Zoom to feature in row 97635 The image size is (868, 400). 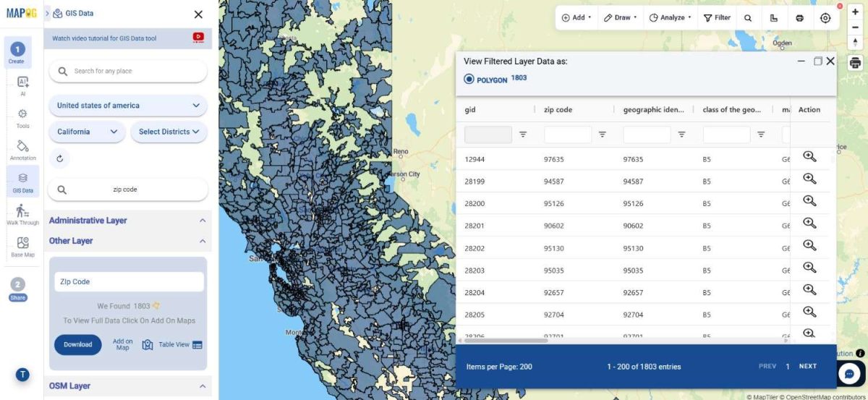pos(809,157)
